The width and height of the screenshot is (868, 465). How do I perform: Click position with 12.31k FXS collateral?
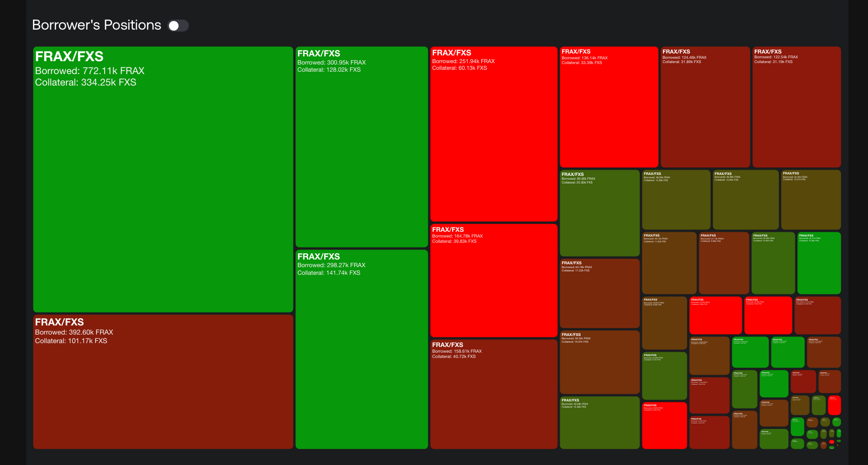click(x=811, y=200)
